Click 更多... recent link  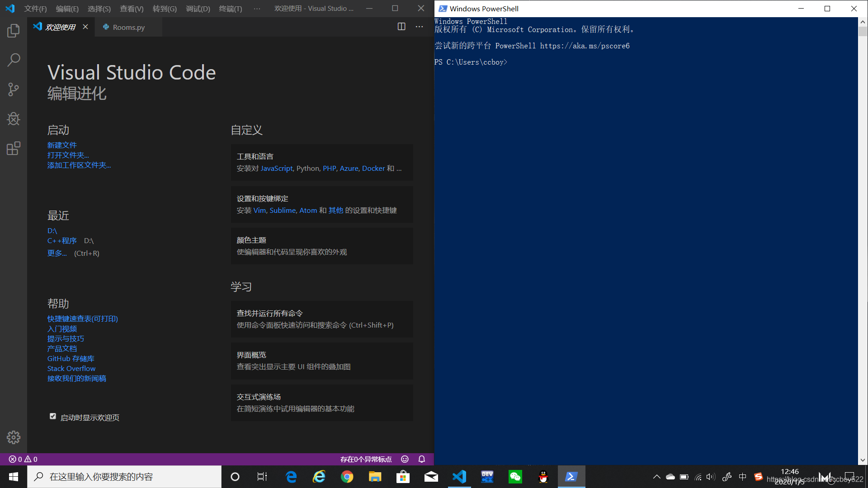pyautogui.click(x=57, y=253)
